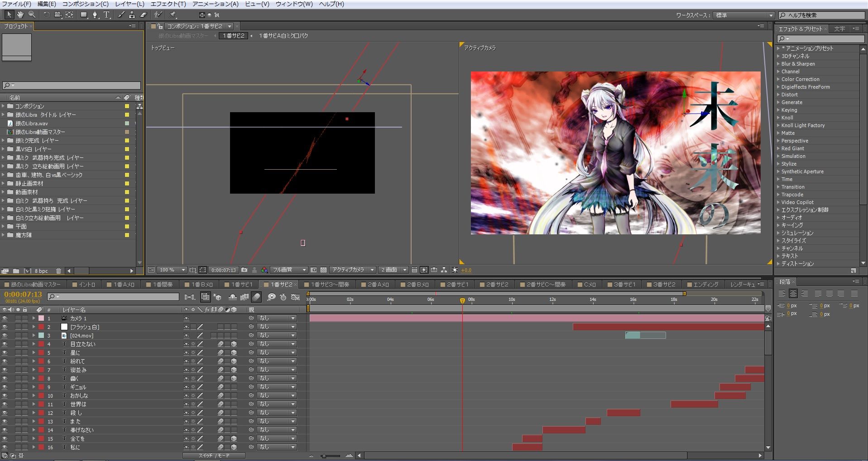Hide the [フラッシュ白] layer

click(5, 327)
